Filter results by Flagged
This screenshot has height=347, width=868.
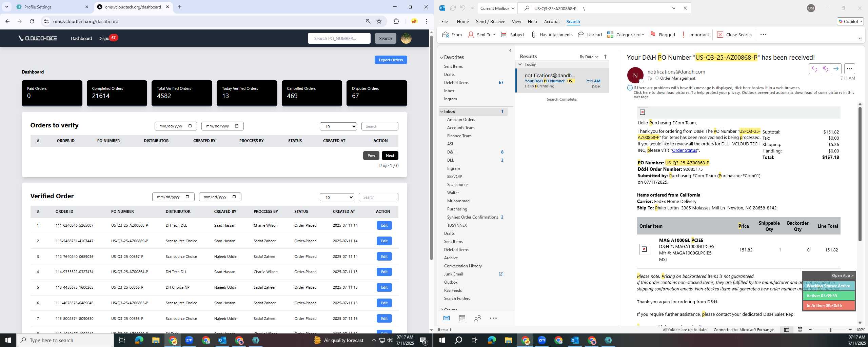pyautogui.click(x=662, y=35)
